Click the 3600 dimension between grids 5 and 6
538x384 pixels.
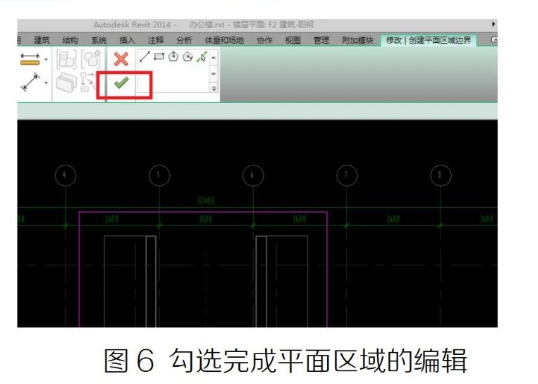click(x=206, y=219)
